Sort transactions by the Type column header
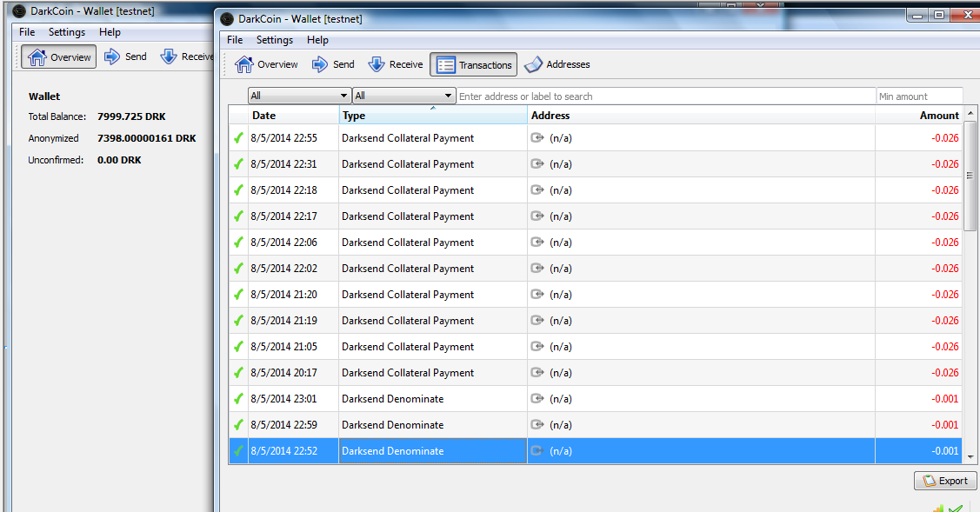Screen dimensions: 980x512 (433, 116)
